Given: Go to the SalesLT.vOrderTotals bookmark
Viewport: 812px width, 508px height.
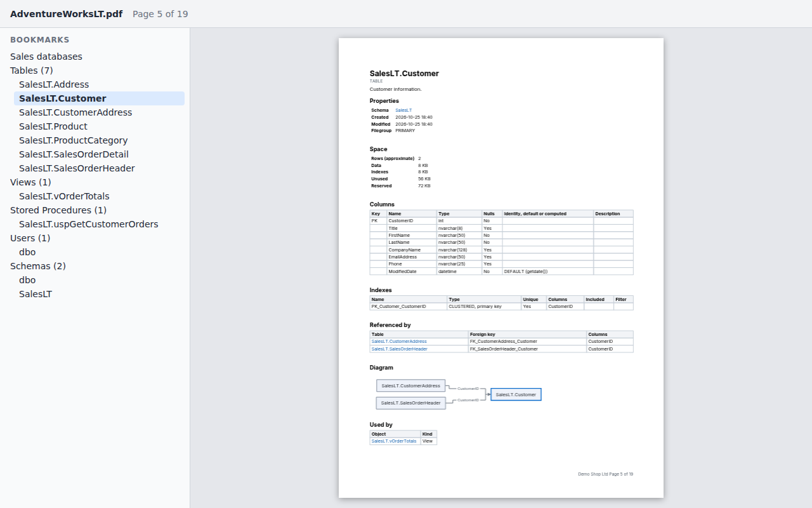Looking at the screenshot, I should coord(64,196).
